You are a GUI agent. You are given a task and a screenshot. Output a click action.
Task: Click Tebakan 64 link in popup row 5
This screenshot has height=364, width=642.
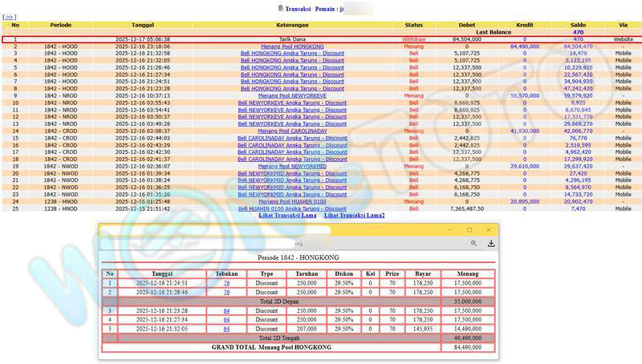click(x=226, y=329)
